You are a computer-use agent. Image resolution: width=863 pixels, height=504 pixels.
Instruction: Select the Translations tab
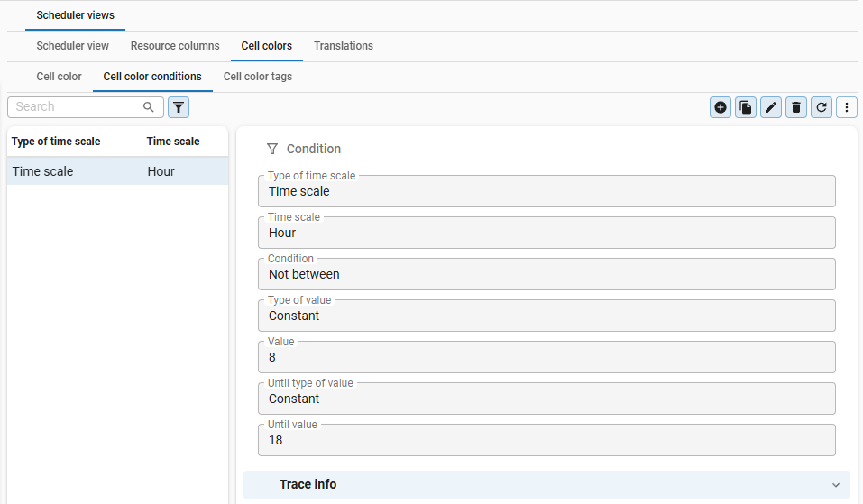(x=344, y=46)
